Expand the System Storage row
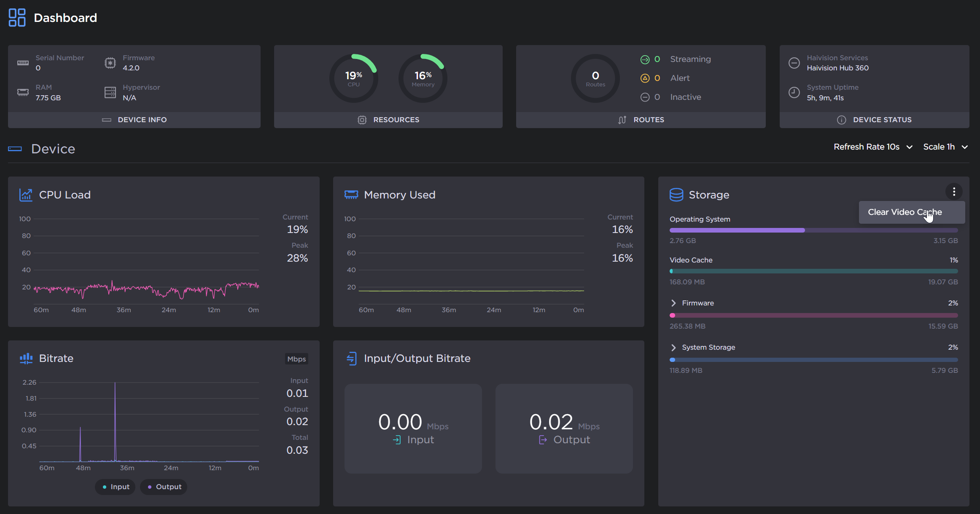980x514 pixels. click(673, 347)
